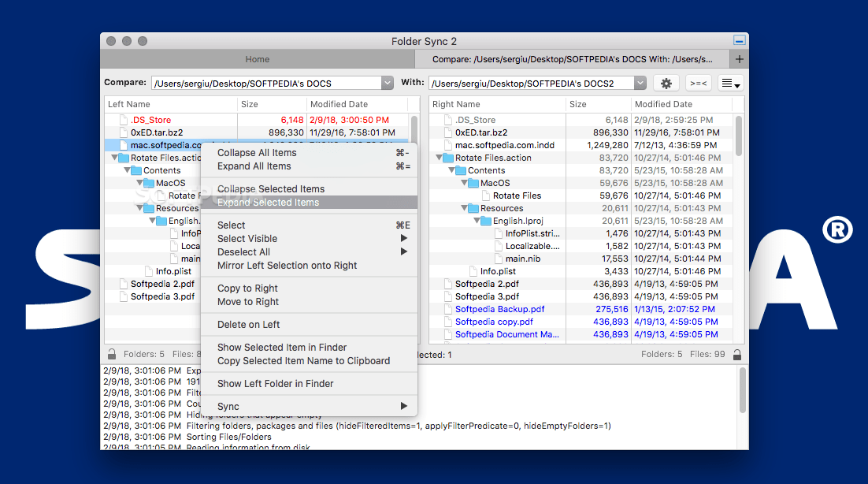The width and height of the screenshot is (868, 484).
Task: Click the blue window collapse icon in title bar
Action: pos(739,40)
